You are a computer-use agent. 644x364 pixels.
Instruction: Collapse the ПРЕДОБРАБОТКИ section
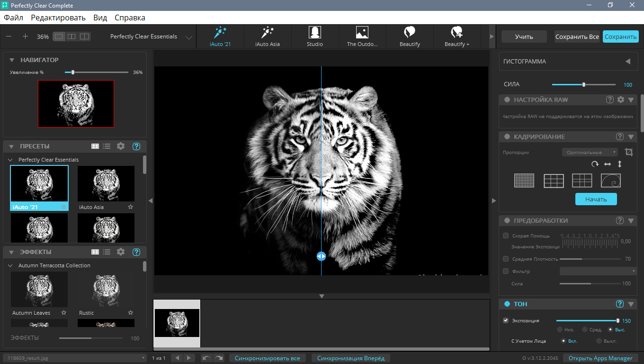point(631,221)
